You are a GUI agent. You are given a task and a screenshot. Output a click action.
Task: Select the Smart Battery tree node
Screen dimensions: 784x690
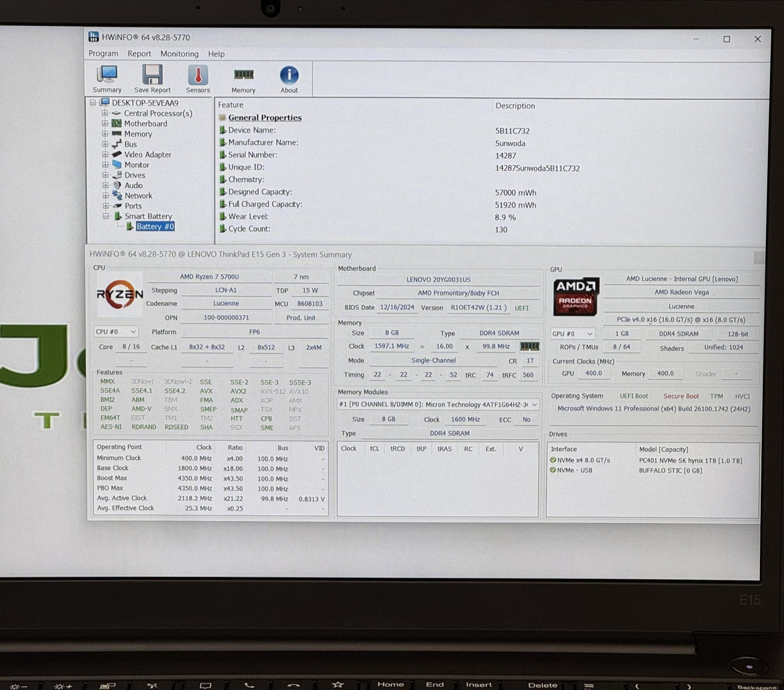[148, 216]
